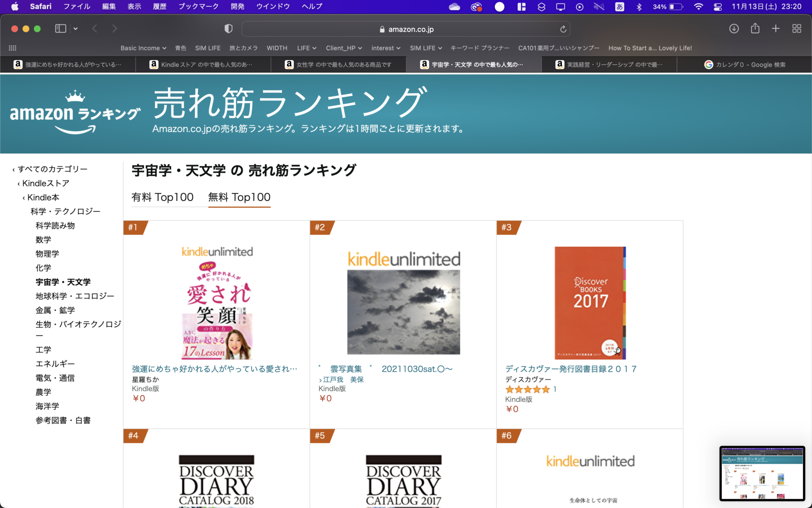Open the sidebar options dropdown chevron
The image size is (812, 508).
[x=76, y=29]
